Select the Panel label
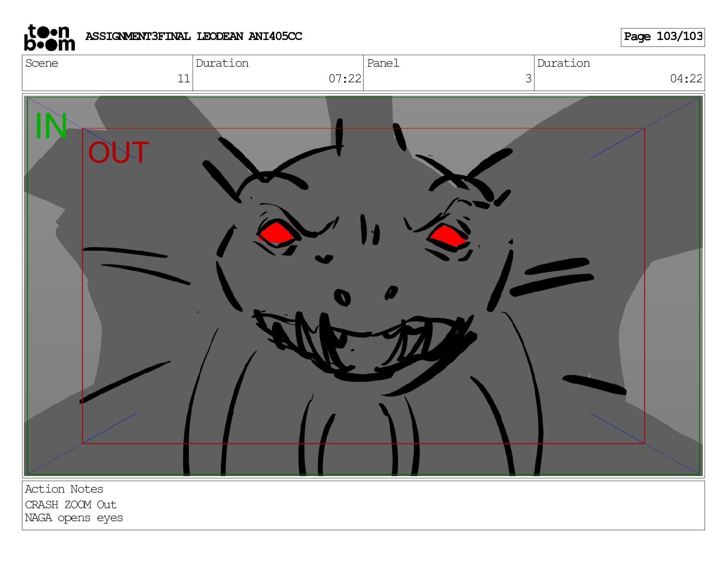 (383, 63)
